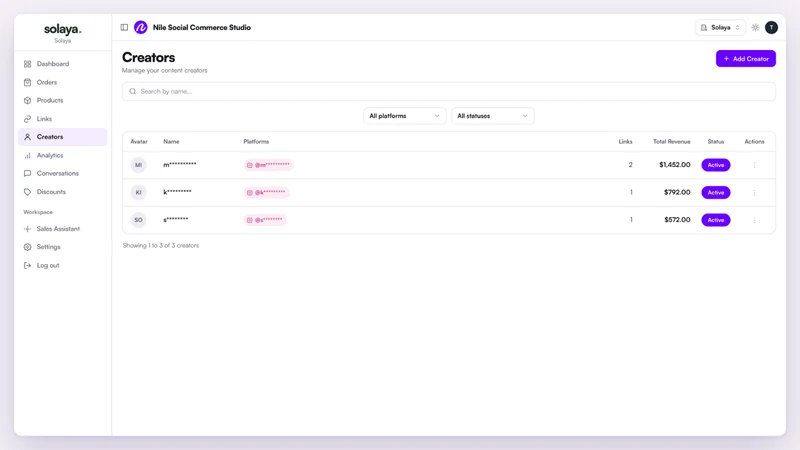This screenshot has height=450, width=800.
Task: Open Links in the sidebar
Action: [x=62, y=119]
